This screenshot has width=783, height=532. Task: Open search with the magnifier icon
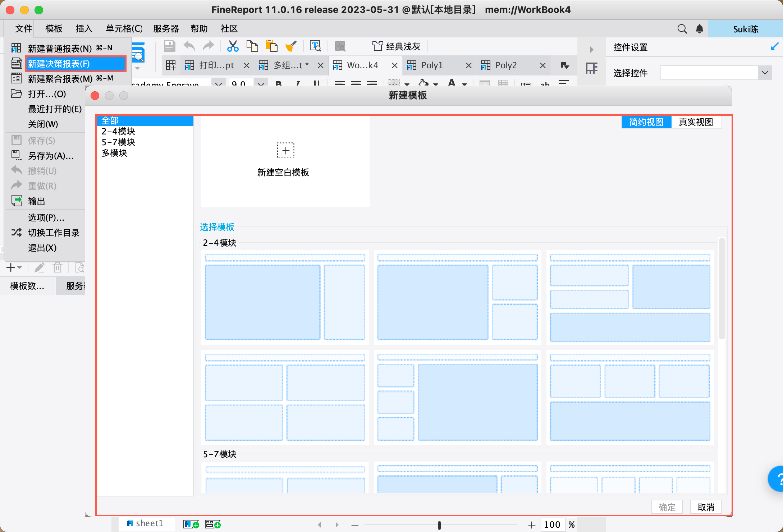pos(682,29)
